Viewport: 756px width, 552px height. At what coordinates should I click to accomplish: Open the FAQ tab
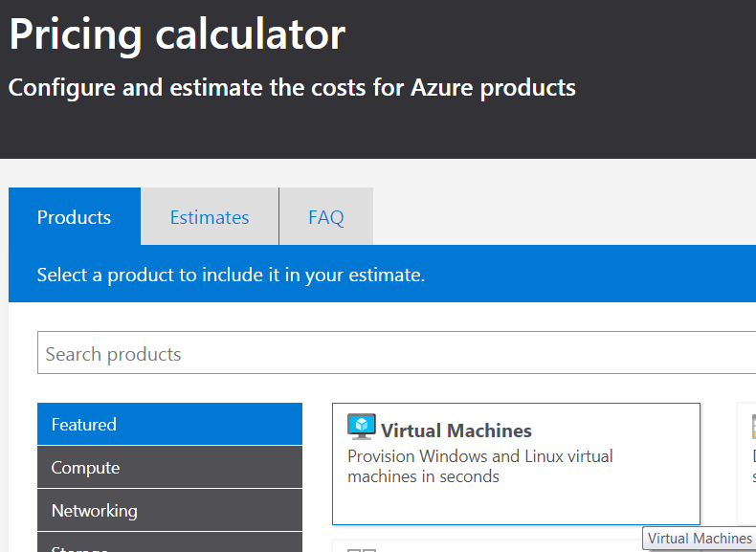(325, 217)
